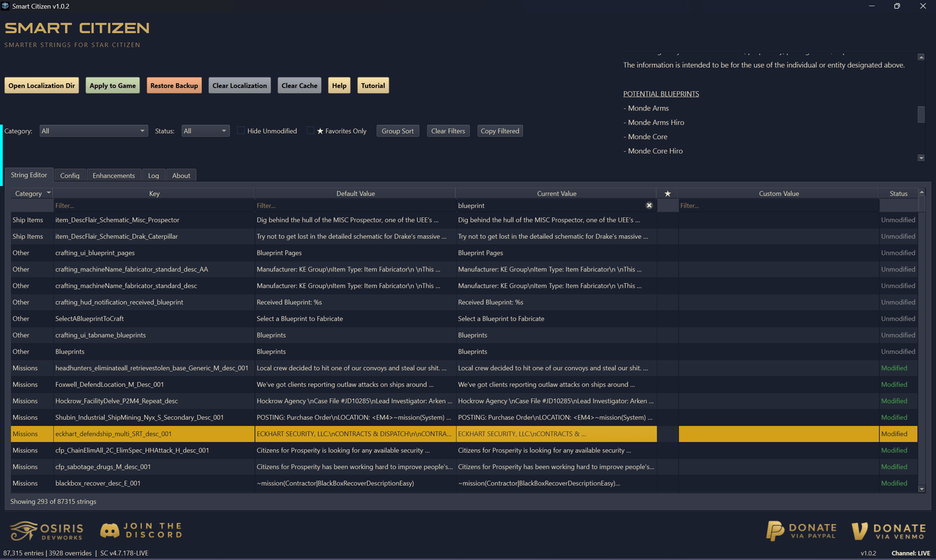This screenshot has height=560, width=936.
Task: Open the Log tab
Action: point(153,176)
